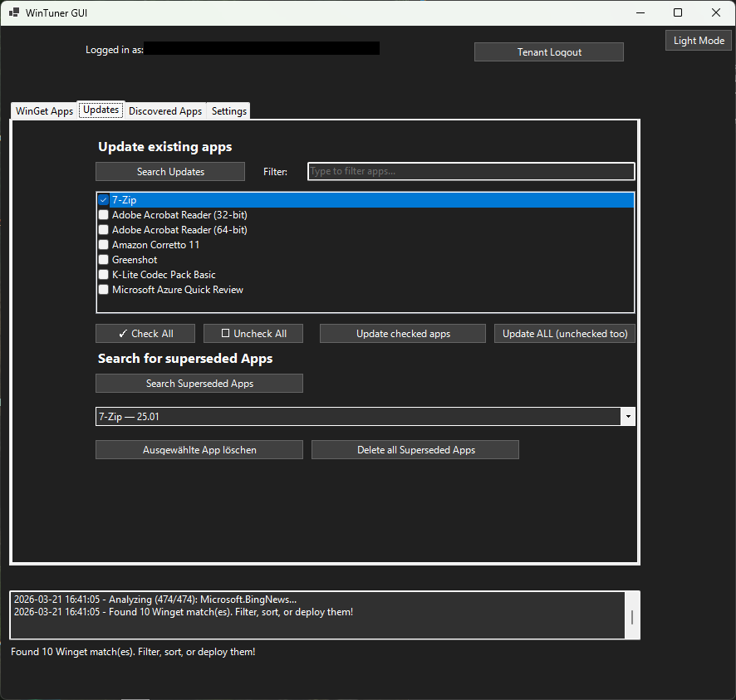The width and height of the screenshot is (736, 700).
Task: Switch to Light Mode
Action: [699, 41]
